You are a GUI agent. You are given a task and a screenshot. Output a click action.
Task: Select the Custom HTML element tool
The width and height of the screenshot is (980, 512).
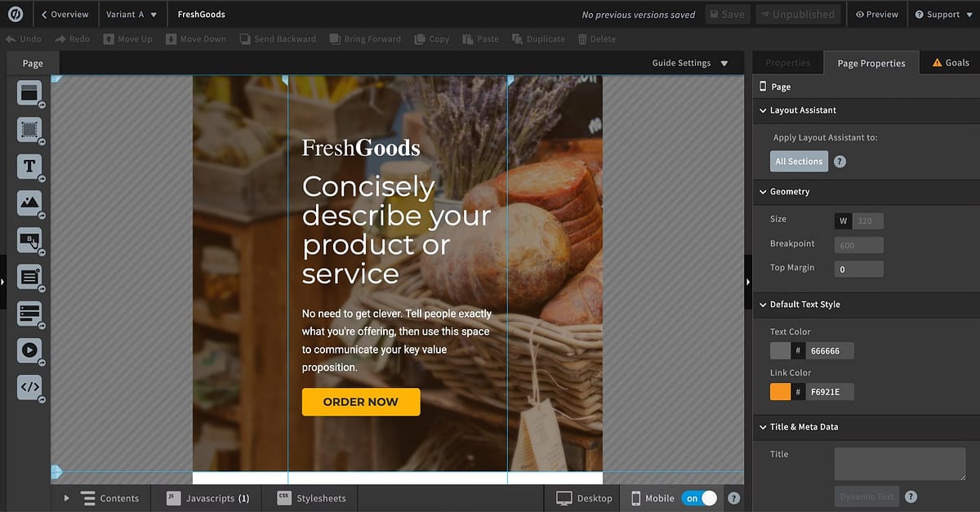coord(29,387)
